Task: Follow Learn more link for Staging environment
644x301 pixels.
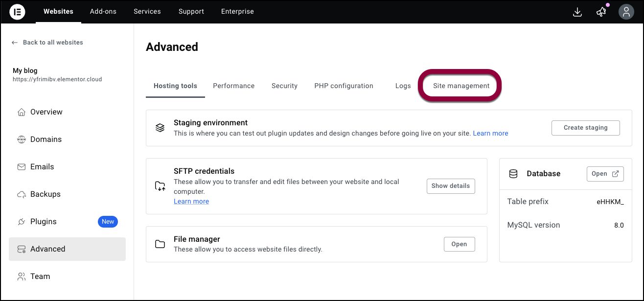Action: point(490,133)
